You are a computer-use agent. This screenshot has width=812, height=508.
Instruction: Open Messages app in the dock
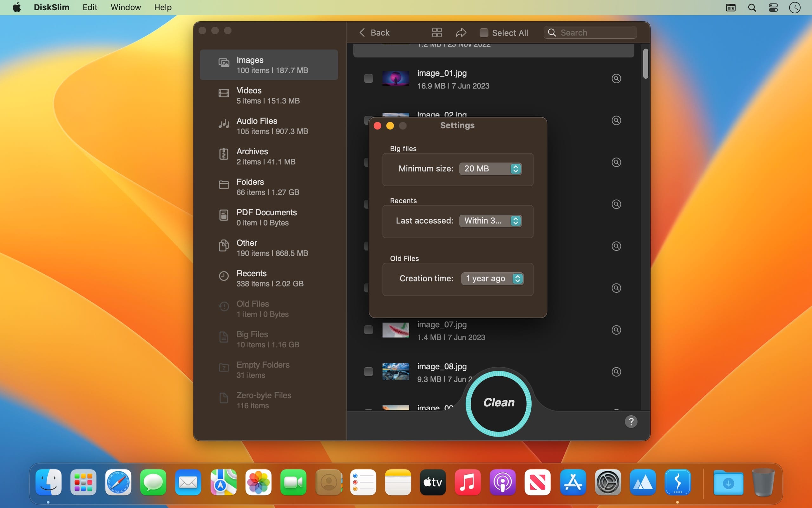tap(153, 482)
